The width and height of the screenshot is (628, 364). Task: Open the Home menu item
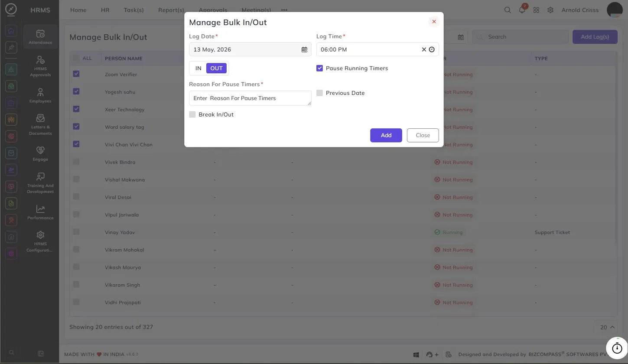[x=78, y=10]
